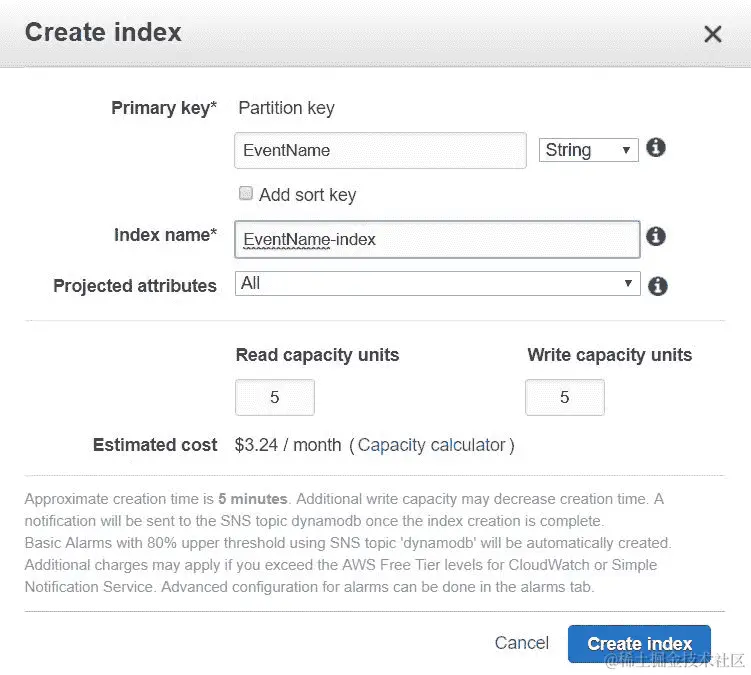The image size is (751, 675).
Task: Click the Projected attributes label
Action: click(x=135, y=286)
